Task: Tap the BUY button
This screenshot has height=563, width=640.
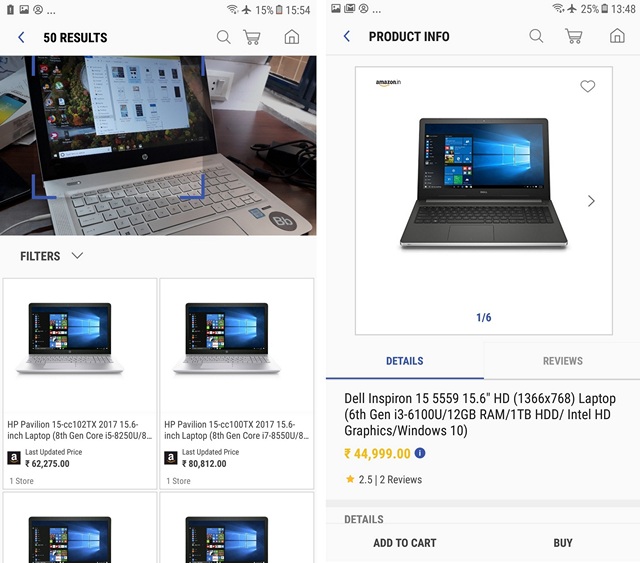Action: pyautogui.click(x=562, y=543)
